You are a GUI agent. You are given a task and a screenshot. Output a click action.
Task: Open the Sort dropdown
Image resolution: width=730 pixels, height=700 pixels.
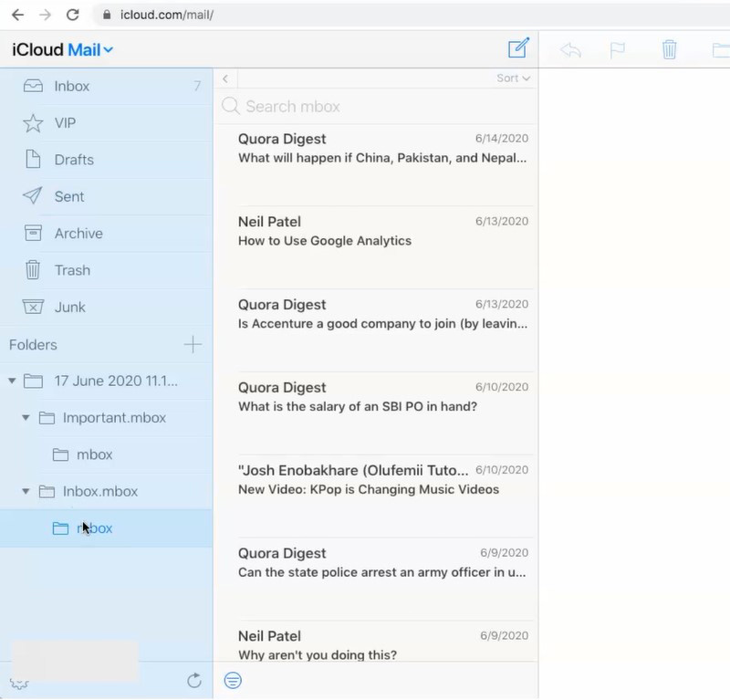tap(511, 78)
